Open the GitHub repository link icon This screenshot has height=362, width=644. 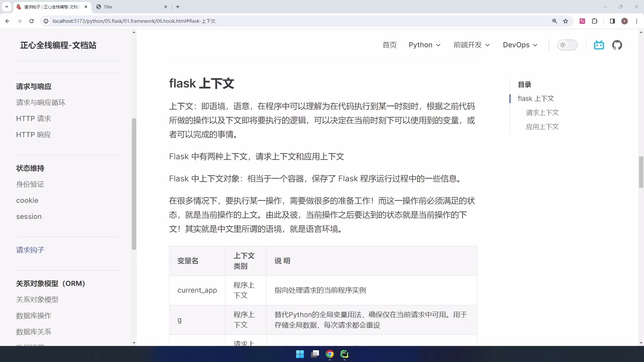coord(618,45)
